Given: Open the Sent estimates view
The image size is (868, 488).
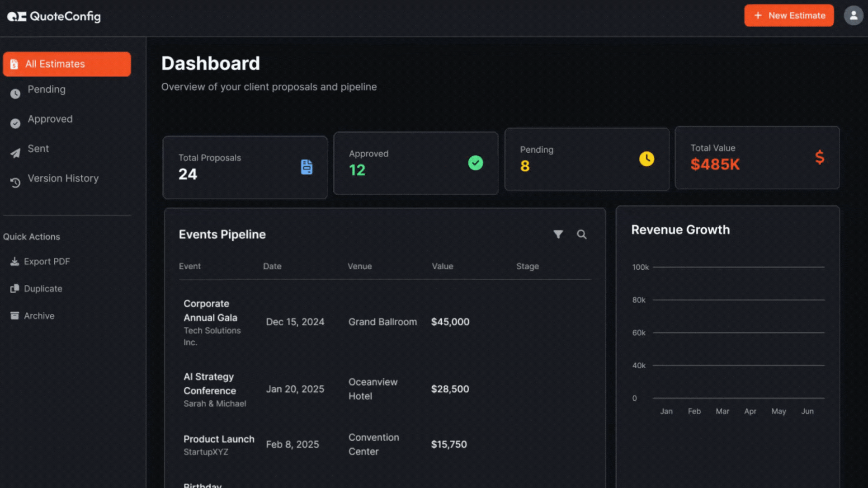Looking at the screenshot, I should [x=38, y=149].
